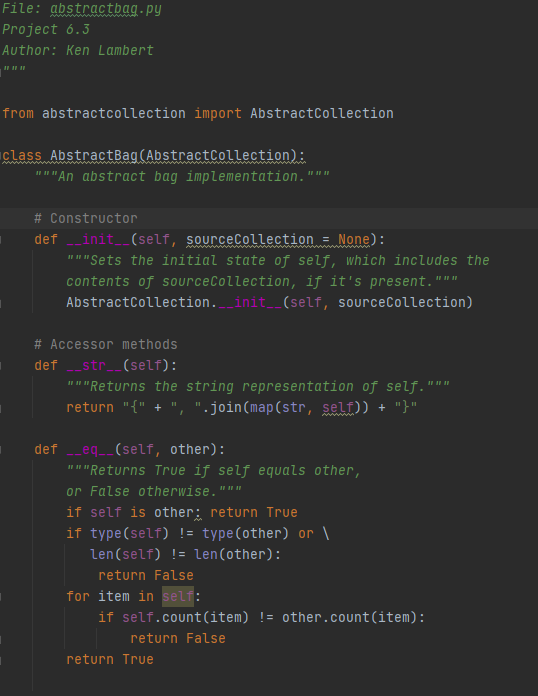Click "return False" below the len comparison

pyautogui.click(x=146, y=576)
